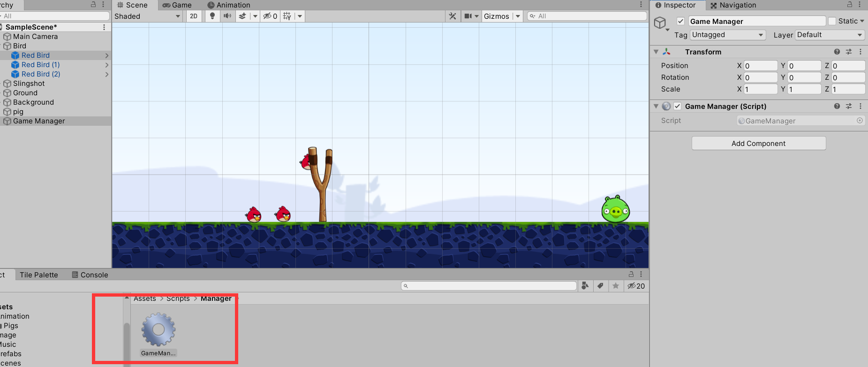
Task: Toggle scene lighting with the lightbulb icon
Action: coord(212,16)
